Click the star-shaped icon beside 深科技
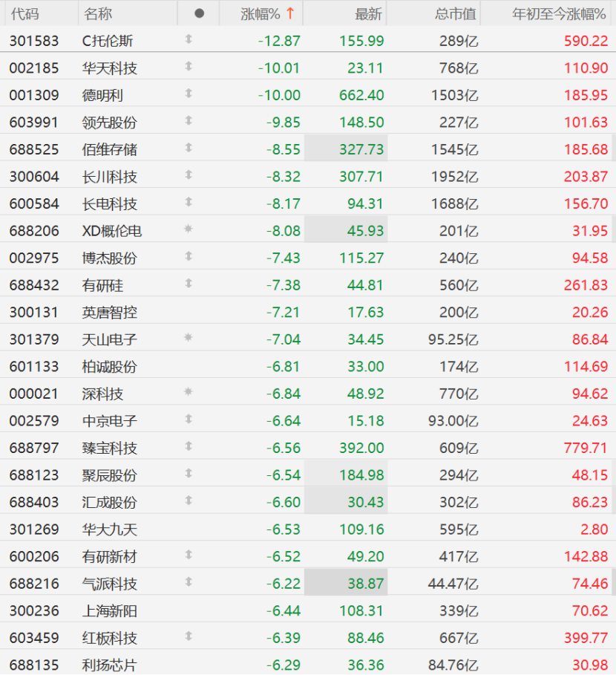The width and height of the screenshot is (616, 675). (188, 391)
